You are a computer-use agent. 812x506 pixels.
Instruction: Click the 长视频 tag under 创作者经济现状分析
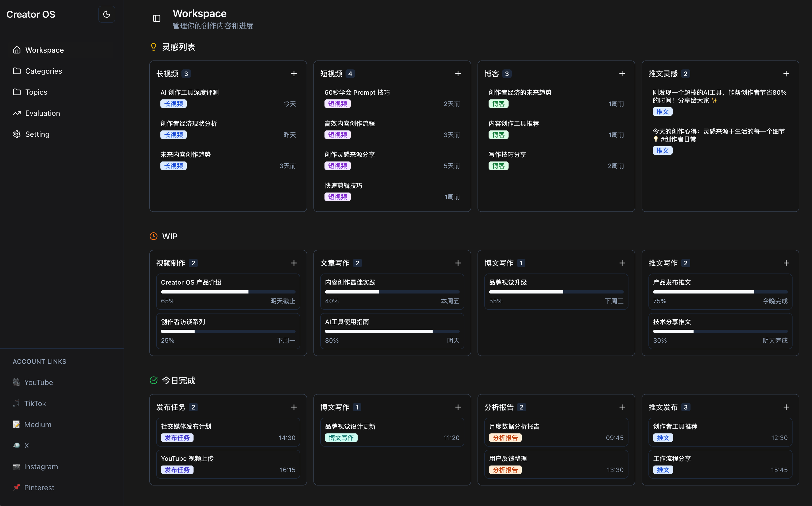173,135
